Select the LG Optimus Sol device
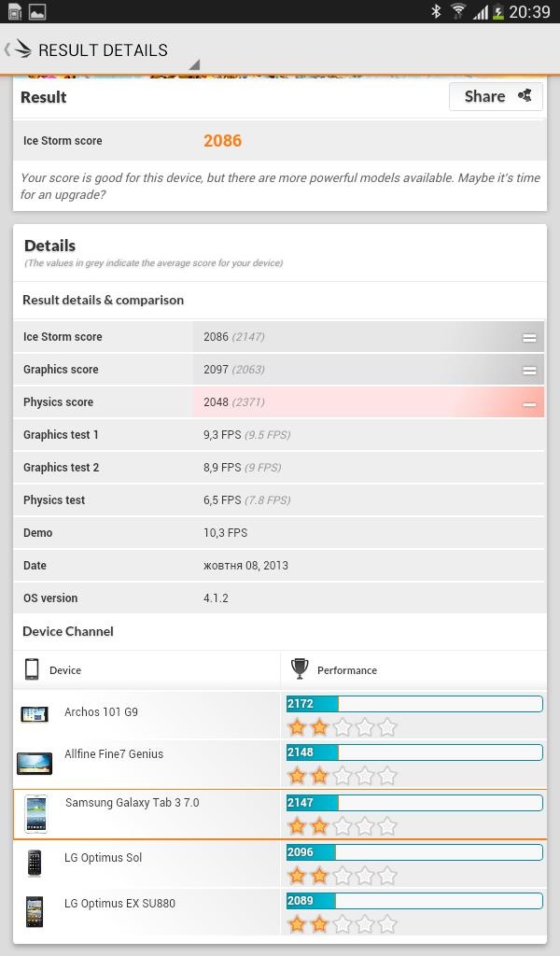 [103, 857]
